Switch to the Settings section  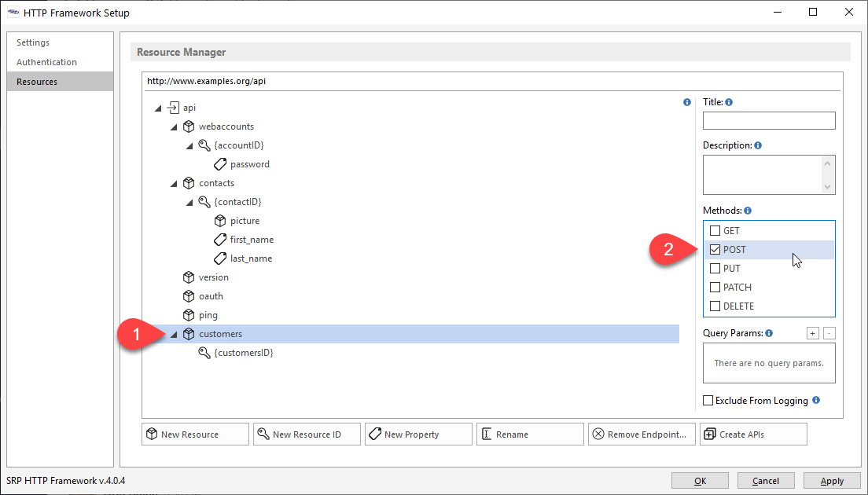point(33,42)
